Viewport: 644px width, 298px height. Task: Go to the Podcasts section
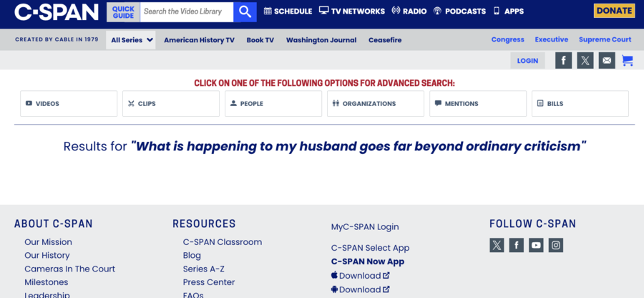pyautogui.click(x=459, y=11)
